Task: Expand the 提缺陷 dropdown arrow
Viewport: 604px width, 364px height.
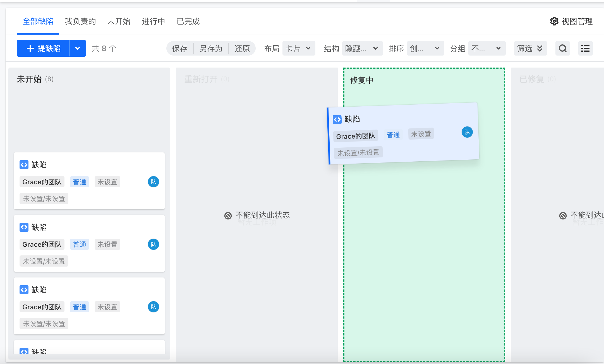Action: pos(78,49)
